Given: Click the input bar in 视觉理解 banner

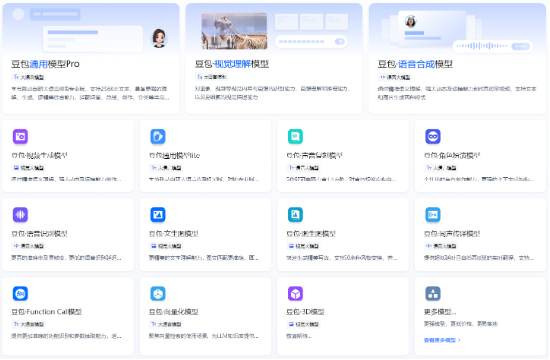Looking at the screenshot, I should (311, 41).
